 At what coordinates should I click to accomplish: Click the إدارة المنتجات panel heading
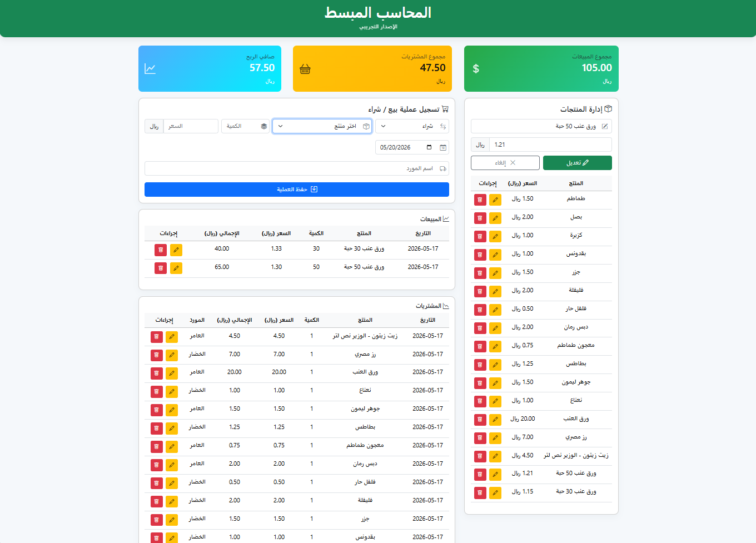click(586, 109)
